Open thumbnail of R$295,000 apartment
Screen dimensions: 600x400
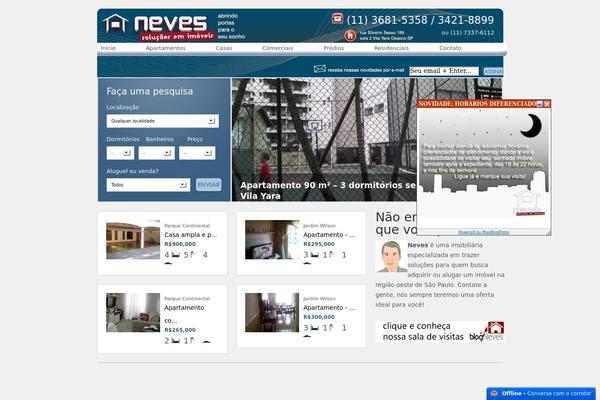tap(272, 240)
